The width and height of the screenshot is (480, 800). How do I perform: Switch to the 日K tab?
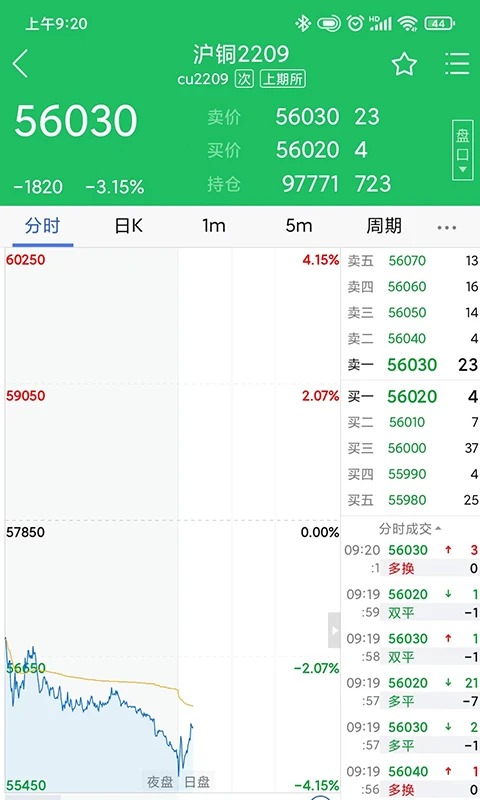(128, 226)
